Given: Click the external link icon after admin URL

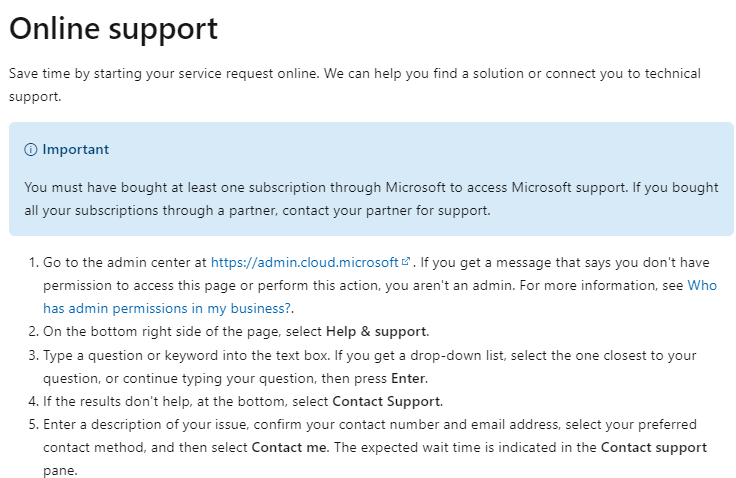Looking at the screenshot, I should [406, 263].
